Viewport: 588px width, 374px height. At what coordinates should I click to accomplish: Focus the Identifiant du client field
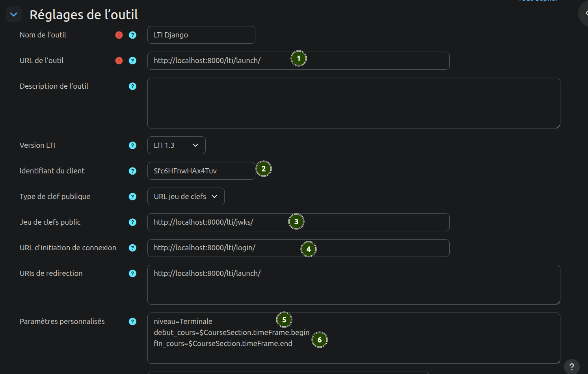click(x=201, y=171)
